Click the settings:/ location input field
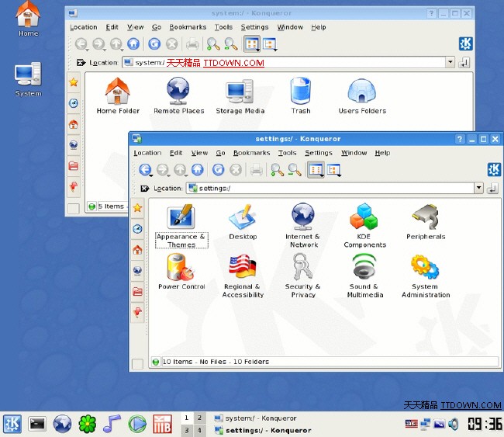504x437 pixels. coord(330,188)
